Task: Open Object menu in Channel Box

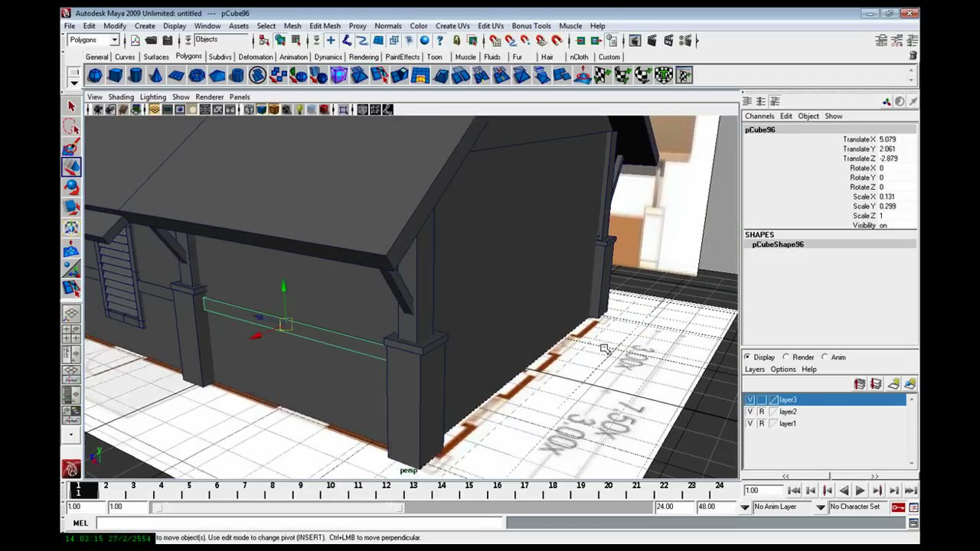Action: pyautogui.click(x=808, y=116)
